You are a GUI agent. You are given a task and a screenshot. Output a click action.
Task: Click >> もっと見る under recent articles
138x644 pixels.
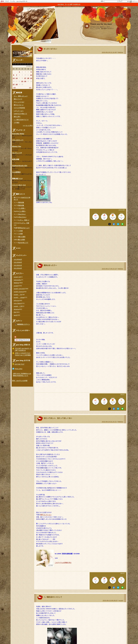(x=28, y=125)
